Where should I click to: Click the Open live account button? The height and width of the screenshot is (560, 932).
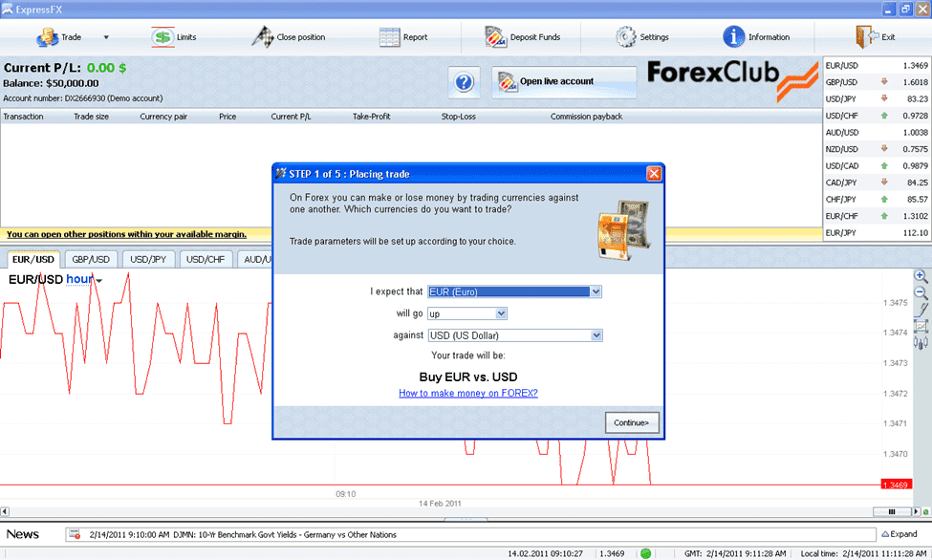coord(563,81)
